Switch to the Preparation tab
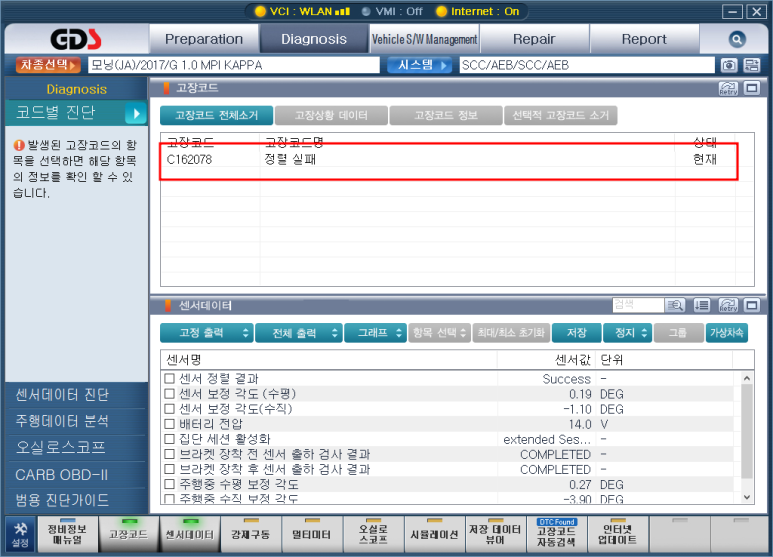This screenshot has width=773, height=557. point(204,39)
